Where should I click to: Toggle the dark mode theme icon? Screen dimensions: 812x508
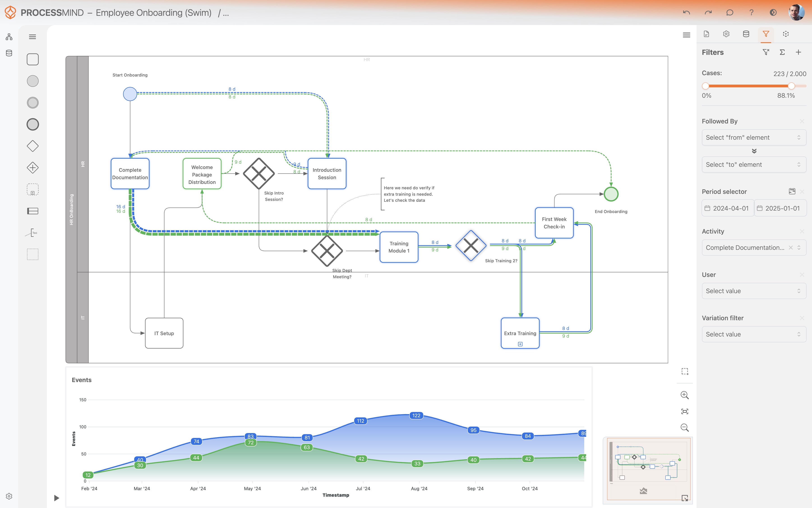click(x=773, y=12)
